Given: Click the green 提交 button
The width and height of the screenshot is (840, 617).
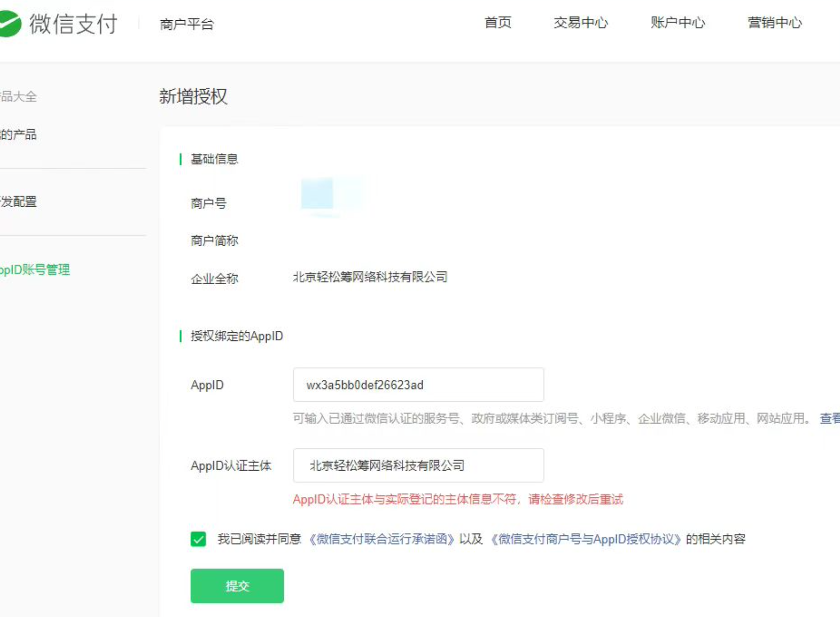Looking at the screenshot, I should point(237,586).
